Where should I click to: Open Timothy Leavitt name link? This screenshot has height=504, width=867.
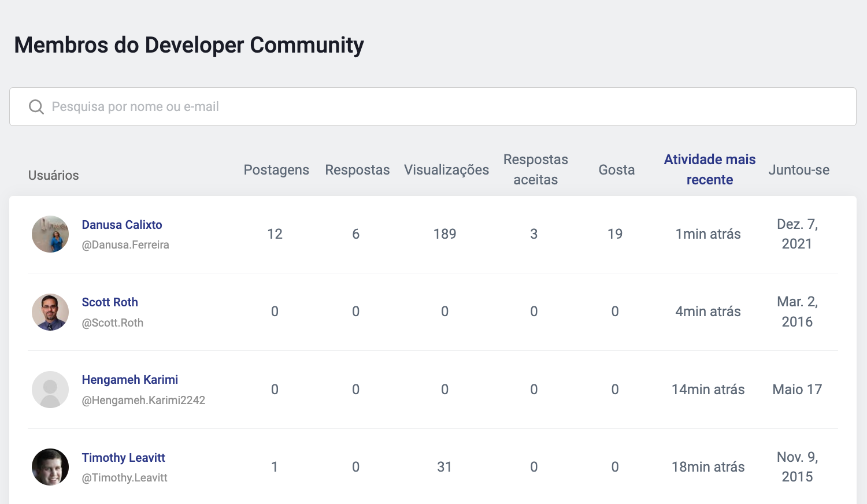pos(124,458)
